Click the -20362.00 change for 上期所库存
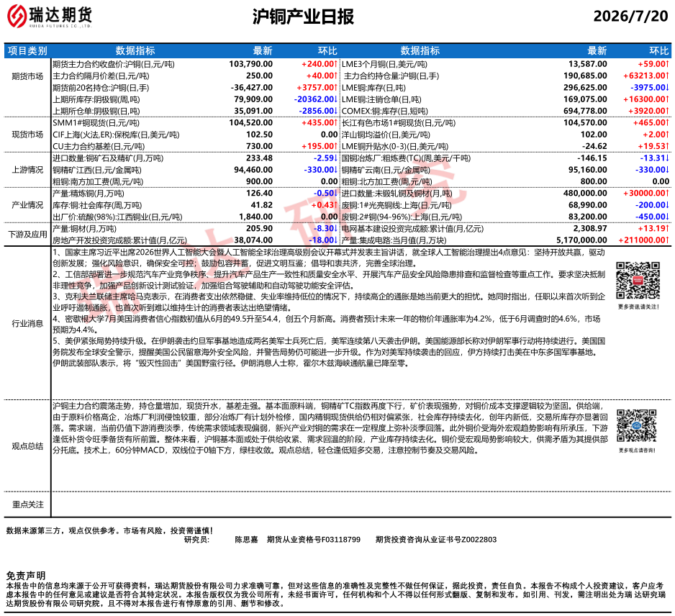 point(315,99)
